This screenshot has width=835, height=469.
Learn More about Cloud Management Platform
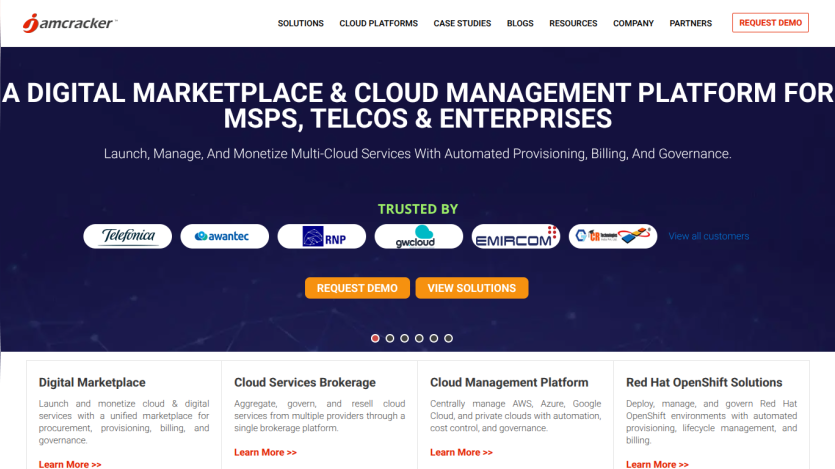(x=461, y=452)
